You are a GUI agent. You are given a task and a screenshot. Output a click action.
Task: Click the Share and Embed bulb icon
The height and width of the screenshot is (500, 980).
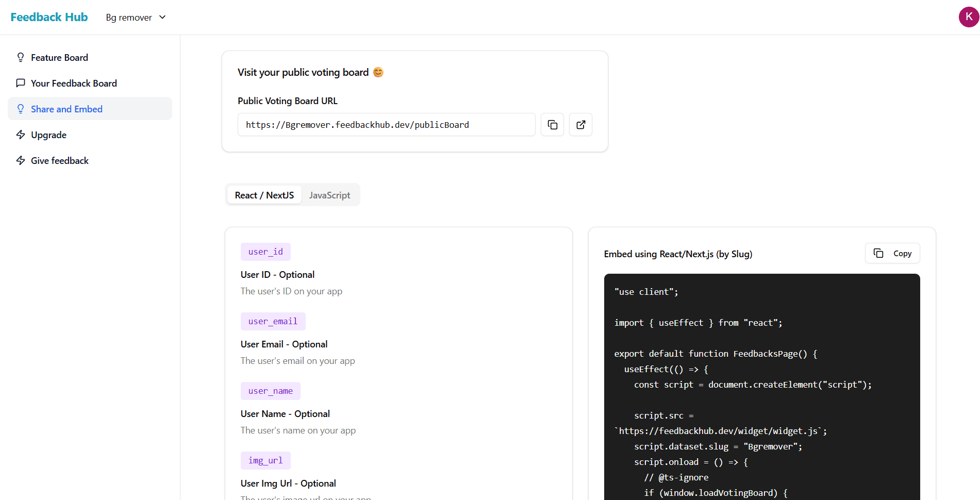pos(21,109)
